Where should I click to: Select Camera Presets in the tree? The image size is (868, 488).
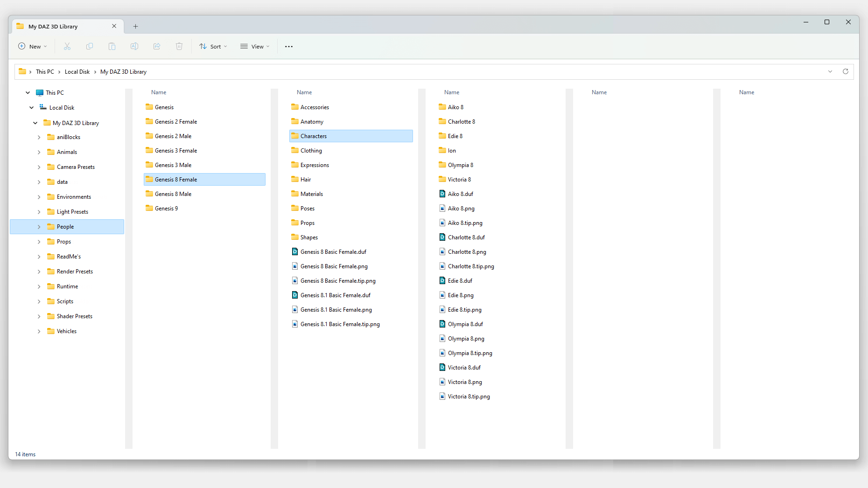[x=76, y=167]
